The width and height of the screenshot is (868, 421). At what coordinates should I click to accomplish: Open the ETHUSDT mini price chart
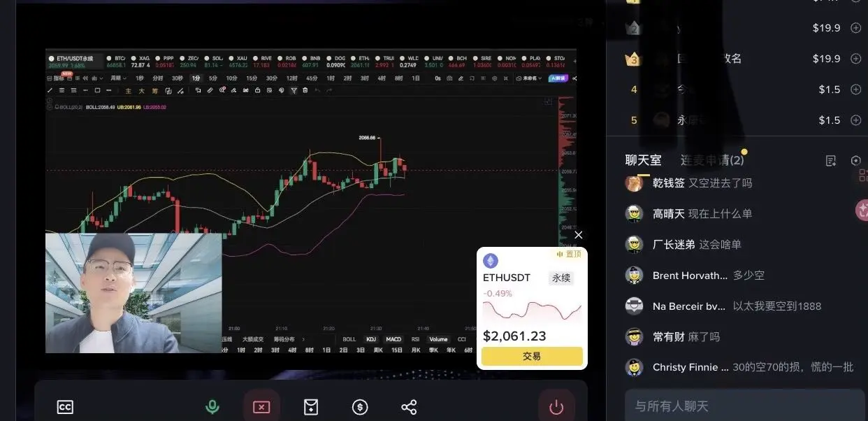532,311
